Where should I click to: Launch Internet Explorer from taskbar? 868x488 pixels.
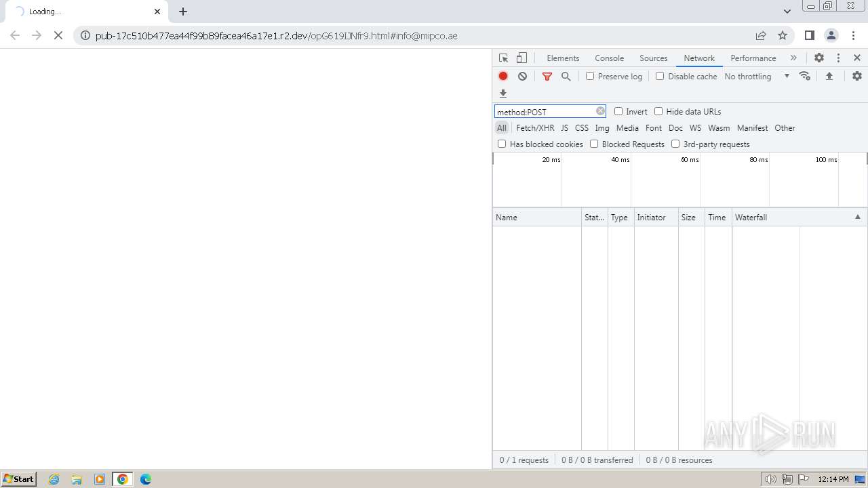click(x=54, y=479)
